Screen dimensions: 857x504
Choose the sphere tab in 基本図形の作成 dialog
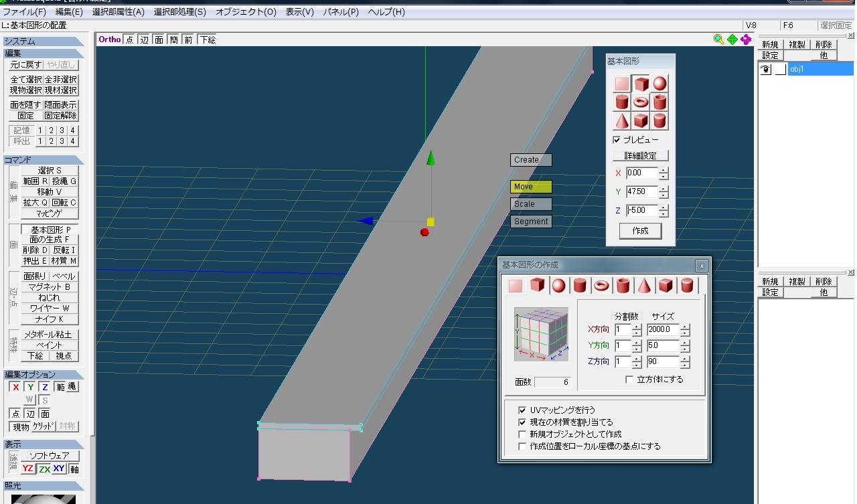[558, 286]
